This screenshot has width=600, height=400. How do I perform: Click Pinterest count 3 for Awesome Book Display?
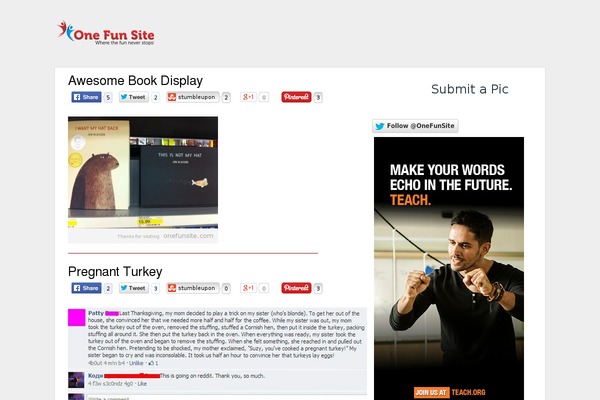tap(318, 98)
